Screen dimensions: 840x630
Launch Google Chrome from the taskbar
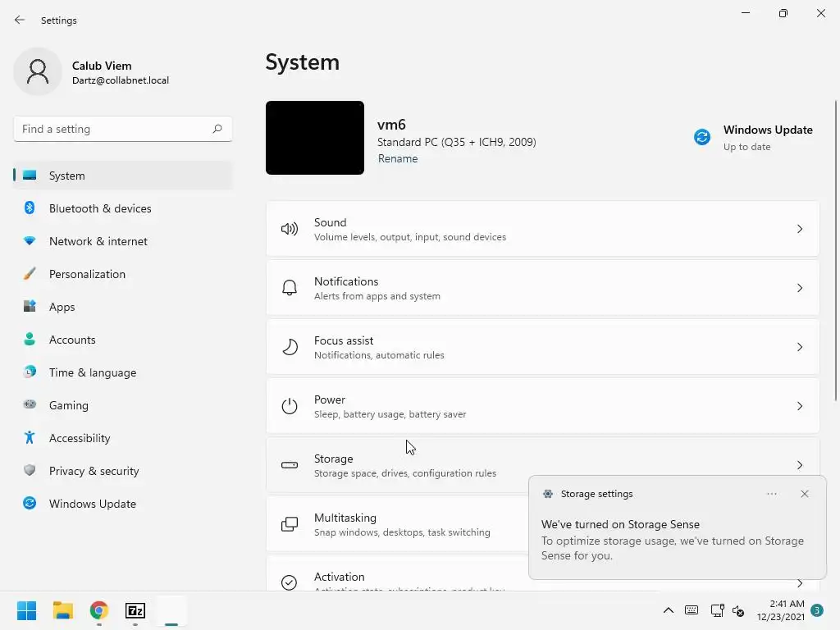(x=99, y=610)
